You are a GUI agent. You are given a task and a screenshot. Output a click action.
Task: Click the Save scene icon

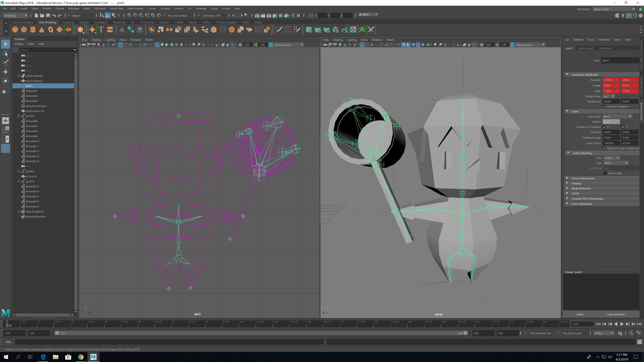click(48, 15)
